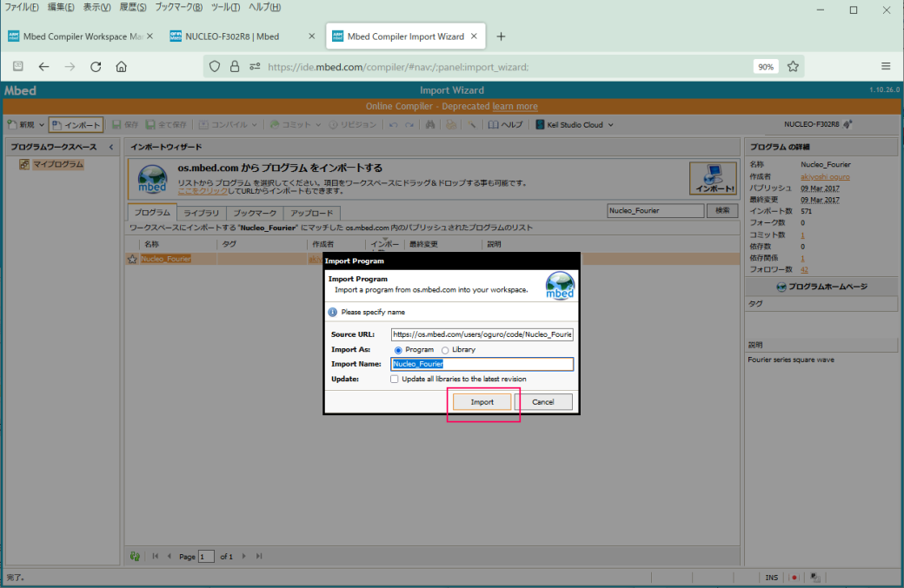Click the large インポート! computer icon
The width and height of the screenshot is (904, 588).
click(713, 178)
